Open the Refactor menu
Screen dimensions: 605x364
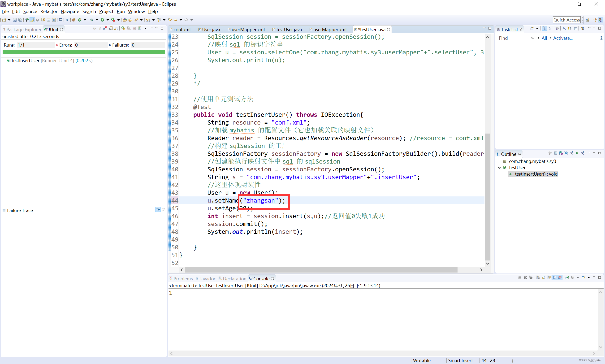tap(49, 11)
